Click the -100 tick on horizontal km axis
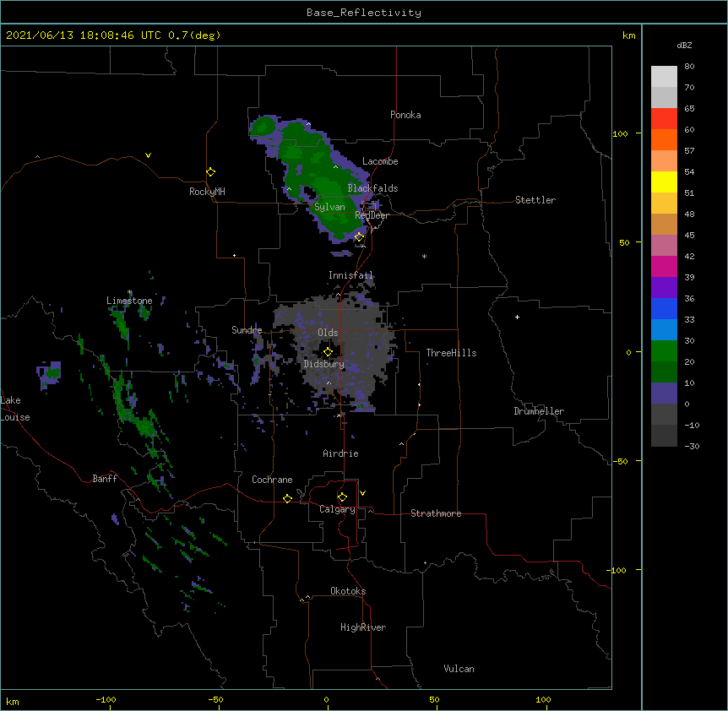 [106, 699]
